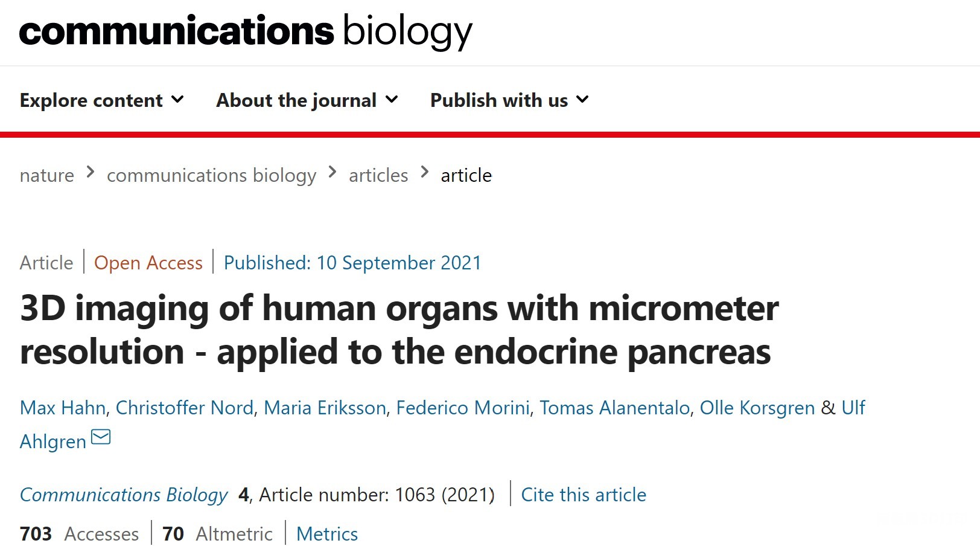Open communications biology breadcrumb link
The height and width of the screenshot is (546, 980).
(211, 175)
